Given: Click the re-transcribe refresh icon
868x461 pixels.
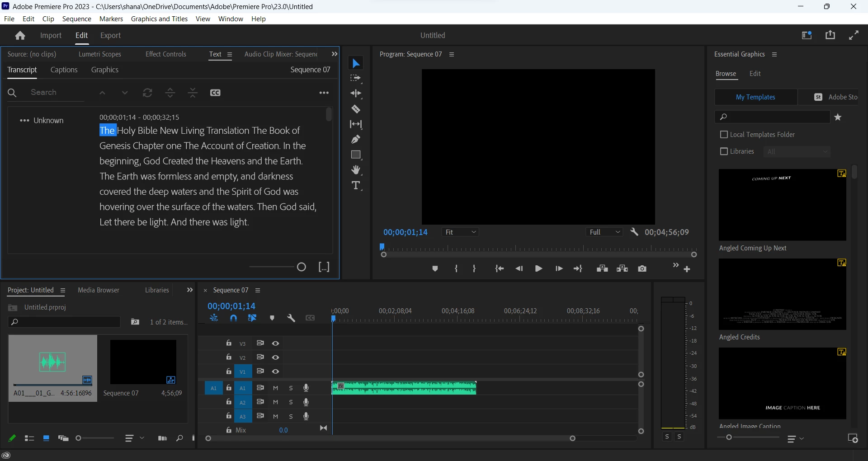Looking at the screenshot, I should point(147,93).
